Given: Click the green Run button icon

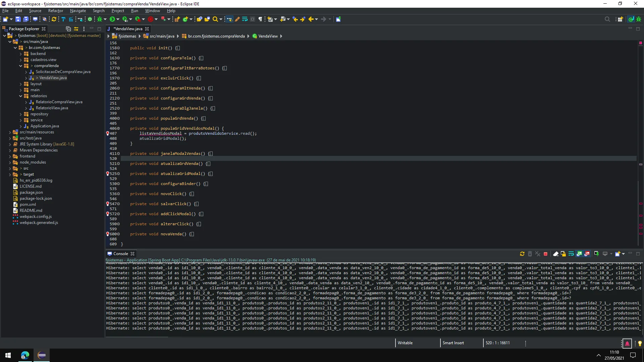Looking at the screenshot, I should (112, 19).
